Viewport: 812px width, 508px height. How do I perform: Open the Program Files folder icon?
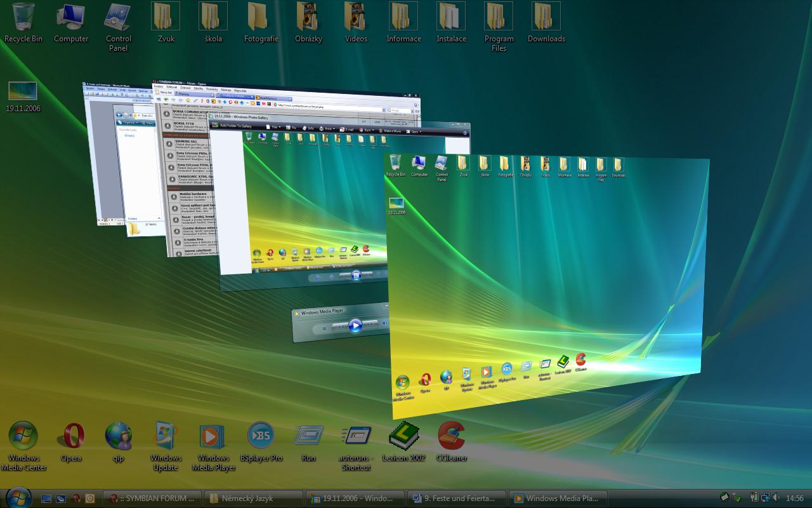(x=499, y=27)
